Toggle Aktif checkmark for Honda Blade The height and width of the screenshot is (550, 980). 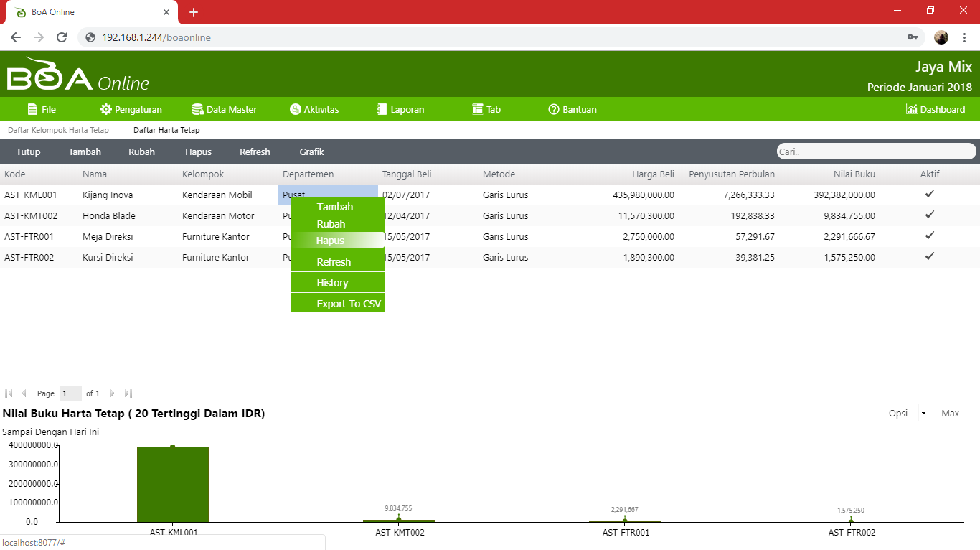(930, 215)
